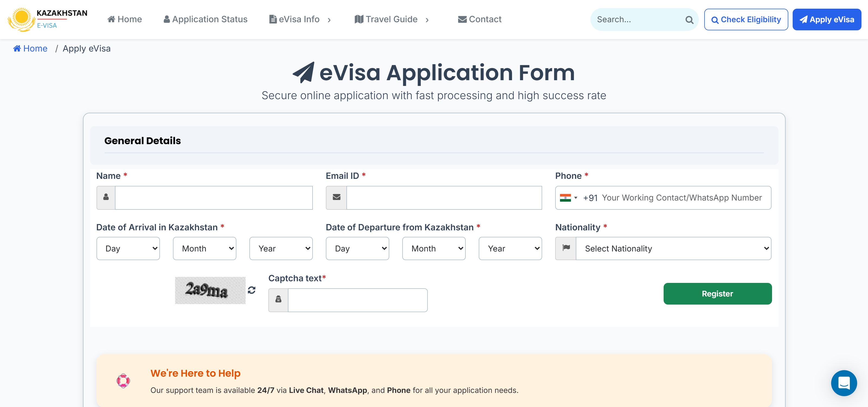Click the Captcha text input field
The image size is (868, 407).
pos(357,300)
